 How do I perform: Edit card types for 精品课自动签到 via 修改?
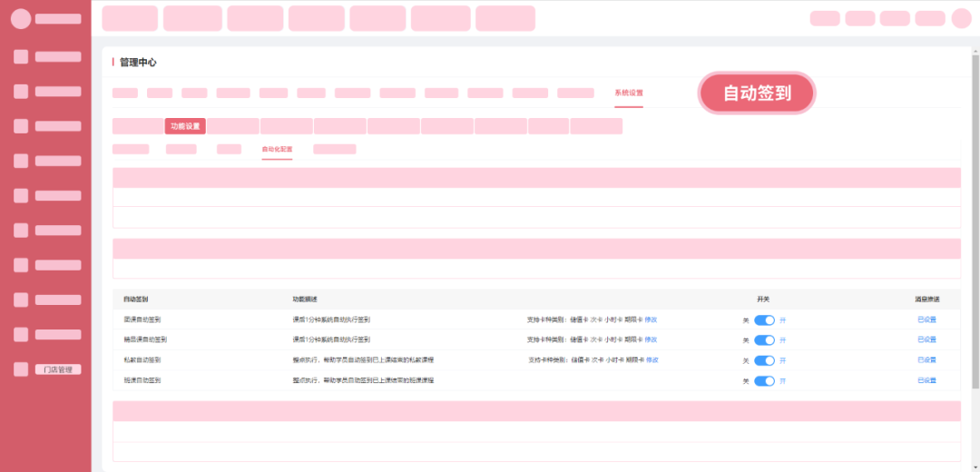[651, 339]
